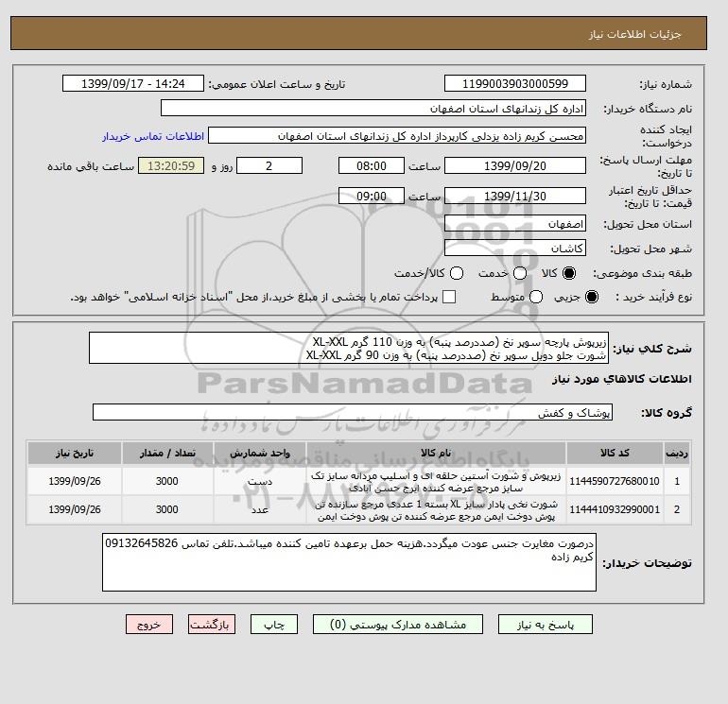Click the تاریخ نیاز column header
728x704 pixels.
(75, 453)
